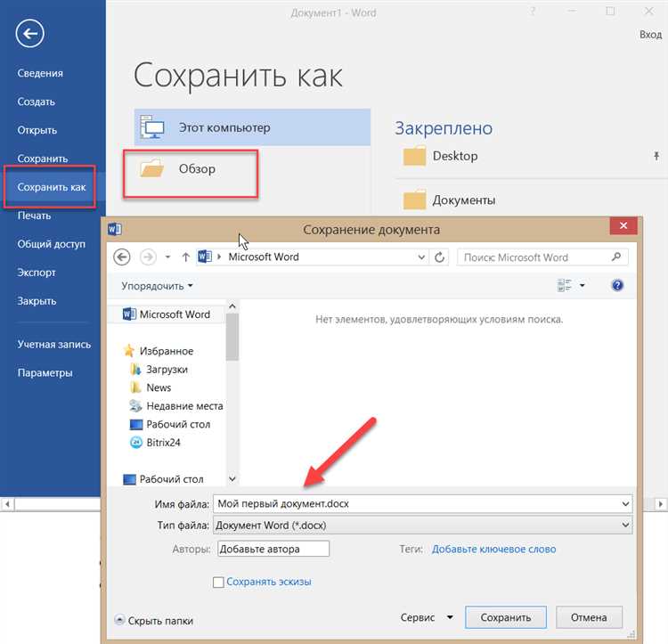The image size is (668, 644).
Task: Click the Сохранить button in dialog
Action: click(x=506, y=617)
